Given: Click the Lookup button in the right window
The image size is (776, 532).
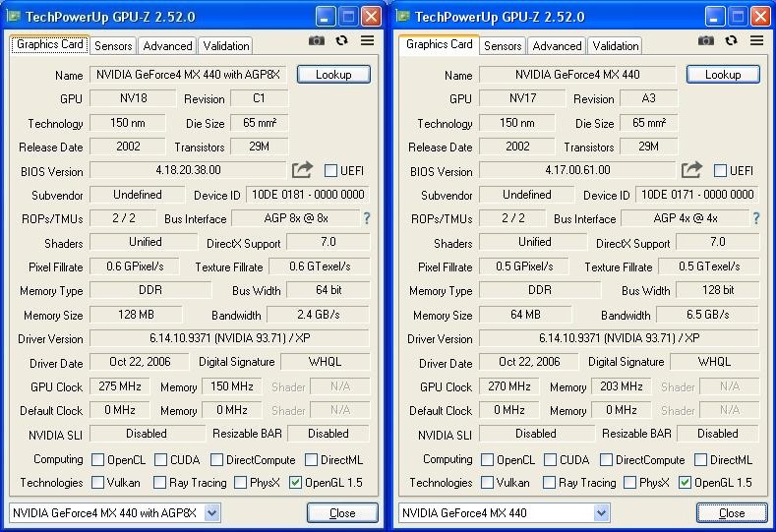Looking at the screenshot, I should tap(723, 74).
